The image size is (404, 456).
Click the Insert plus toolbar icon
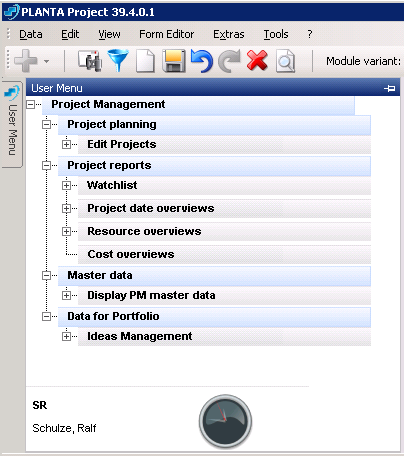(x=26, y=61)
